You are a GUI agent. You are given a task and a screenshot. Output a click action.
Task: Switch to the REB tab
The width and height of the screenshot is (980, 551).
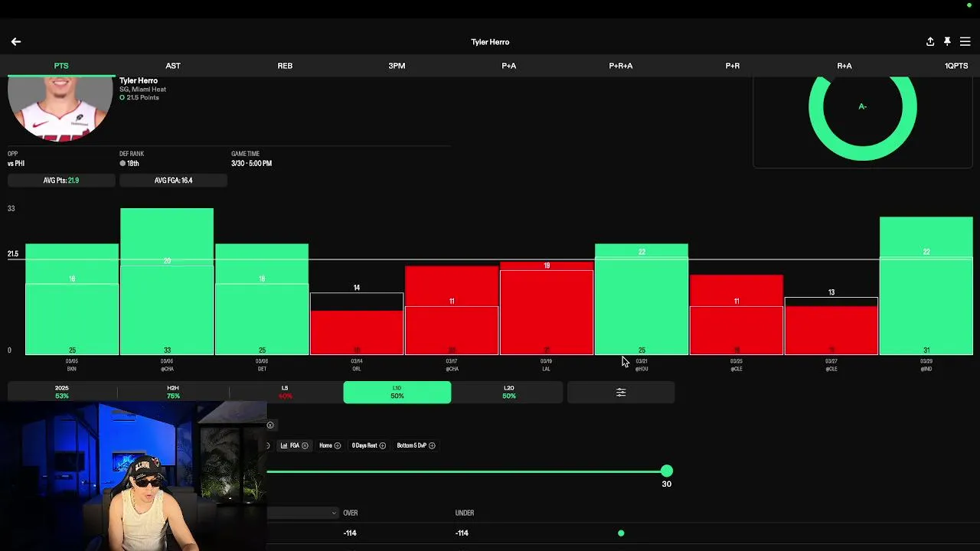click(x=285, y=66)
